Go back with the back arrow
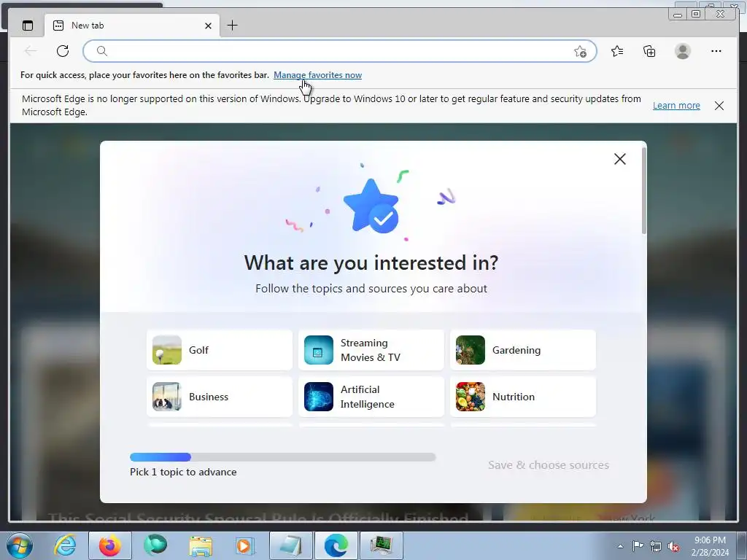 coord(31,51)
